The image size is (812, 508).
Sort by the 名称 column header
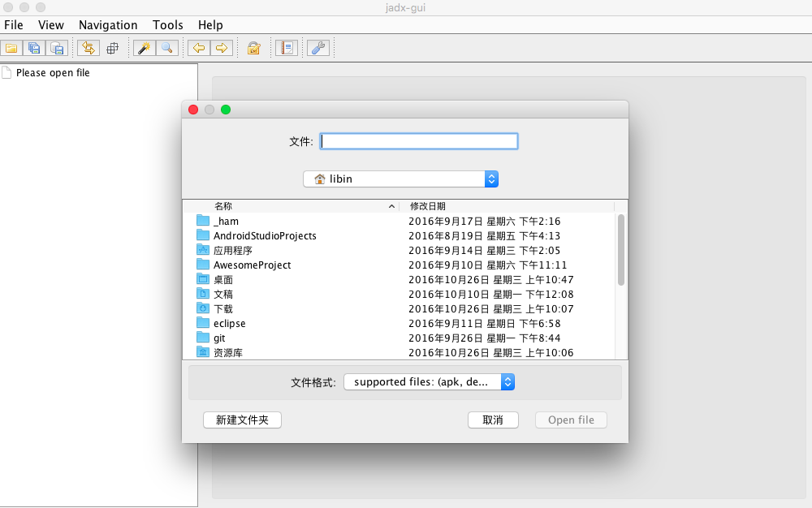[x=224, y=206]
